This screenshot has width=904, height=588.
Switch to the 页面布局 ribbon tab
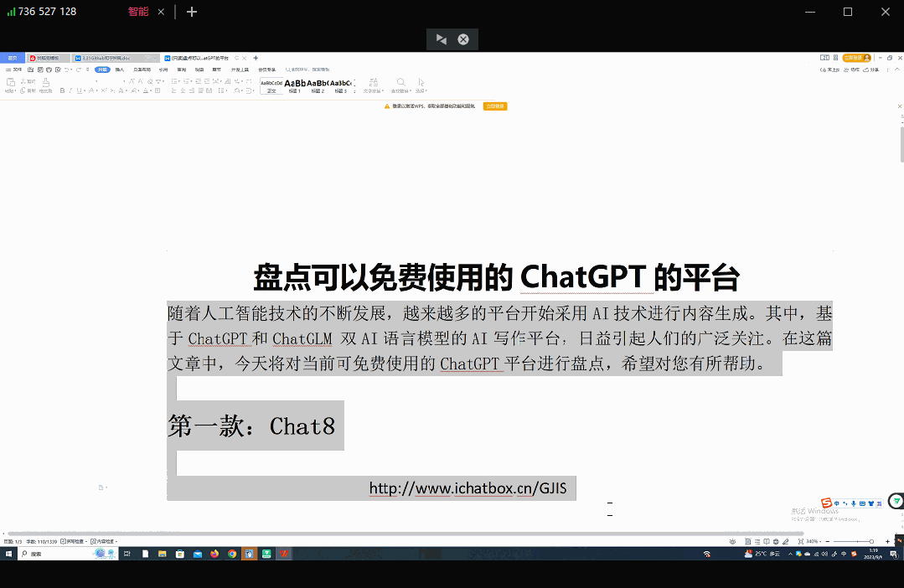tap(142, 70)
